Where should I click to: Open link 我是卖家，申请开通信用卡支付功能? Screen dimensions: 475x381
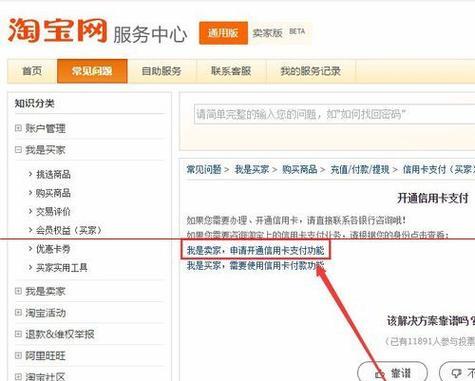click(x=255, y=250)
